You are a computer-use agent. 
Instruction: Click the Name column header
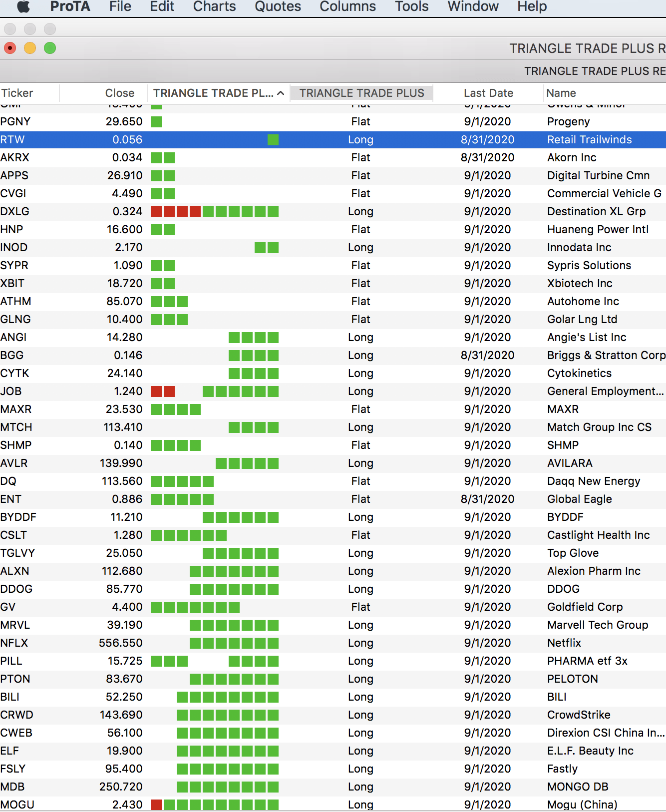coord(561,93)
